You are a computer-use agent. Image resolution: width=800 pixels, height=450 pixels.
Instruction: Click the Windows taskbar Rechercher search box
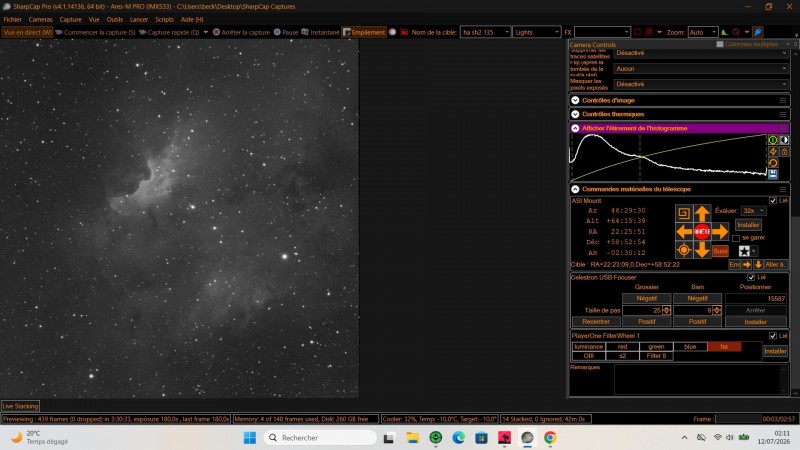click(x=320, y=438)
